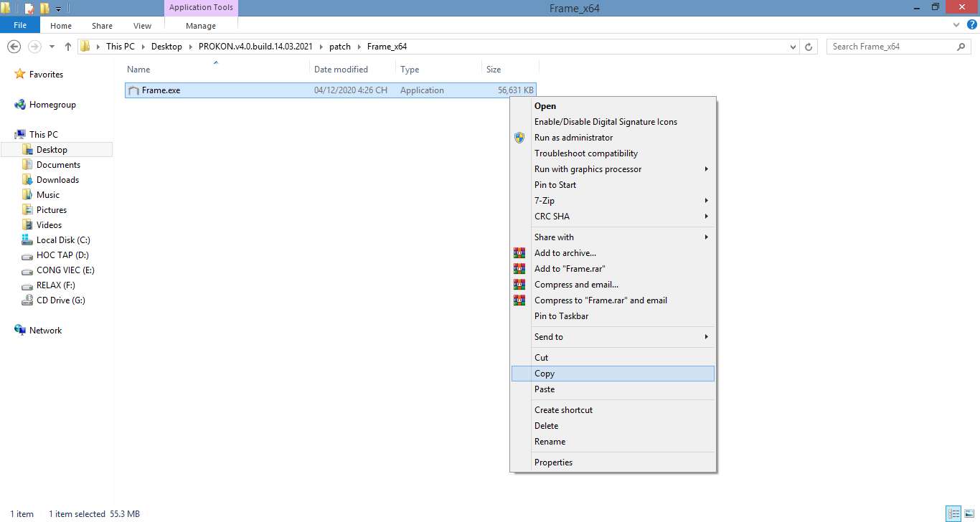Switch to details view in status bar
This screenshot has width=980, height=522.
coord(953,513)
